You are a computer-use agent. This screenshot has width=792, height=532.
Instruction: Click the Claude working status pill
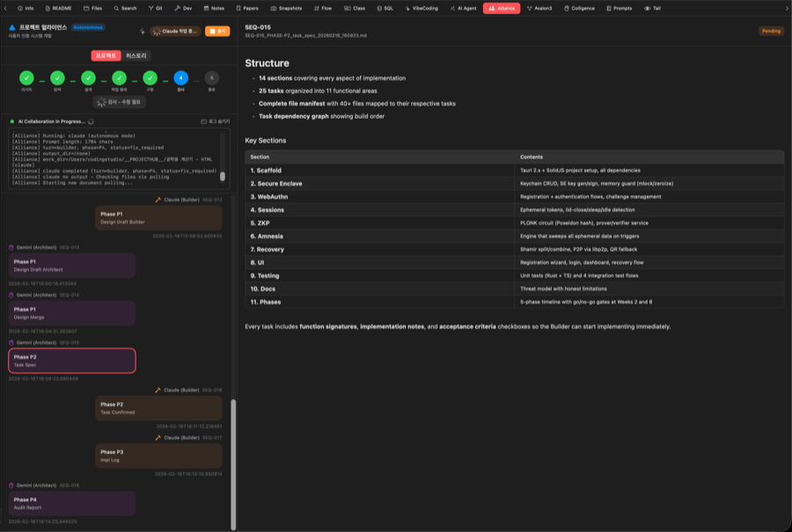pos(174,31)
